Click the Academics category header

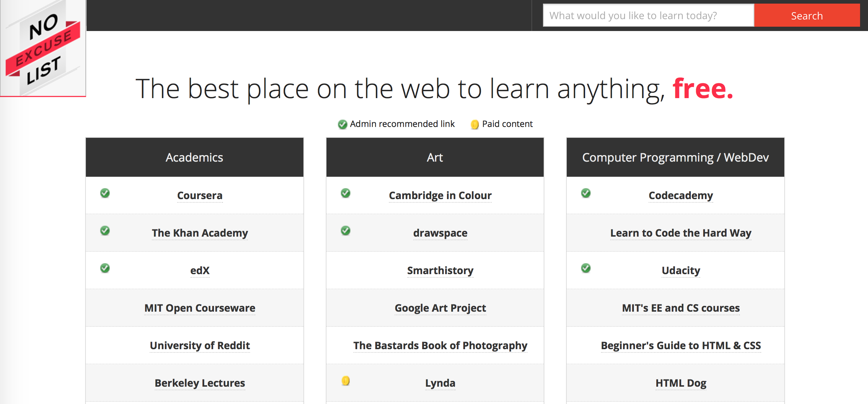[194, 157]
